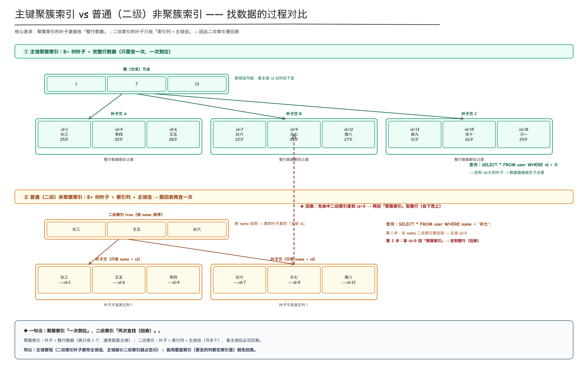Select secondary leaf 张三 → id=1

pos(64,280)
